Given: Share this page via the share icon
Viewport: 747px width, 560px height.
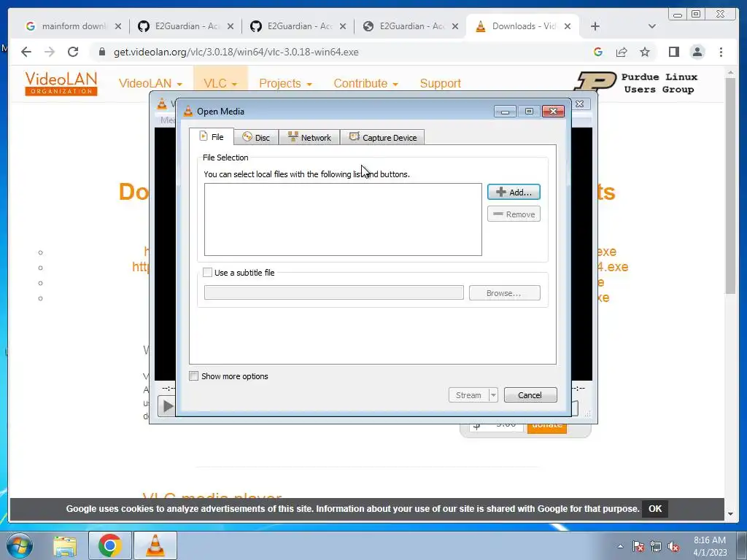Looking at the screenshot, I should pyautogui.click(x=622, y=52).
